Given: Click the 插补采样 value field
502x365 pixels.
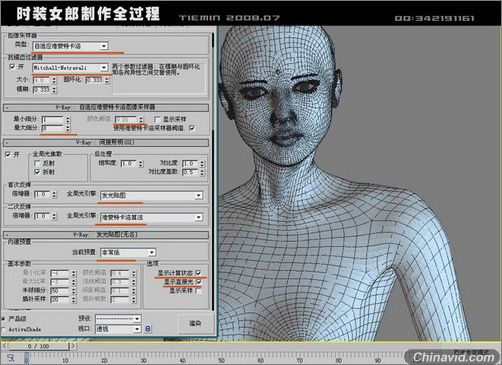Looking at the screenshot, I should [60, 299].
